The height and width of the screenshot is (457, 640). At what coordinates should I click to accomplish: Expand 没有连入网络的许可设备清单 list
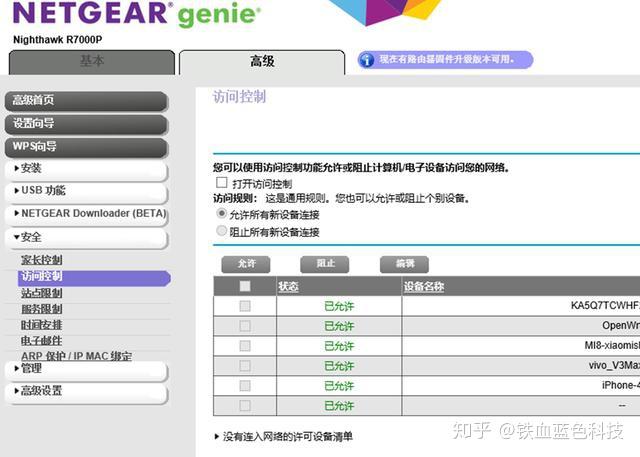(x=284, y=437)
